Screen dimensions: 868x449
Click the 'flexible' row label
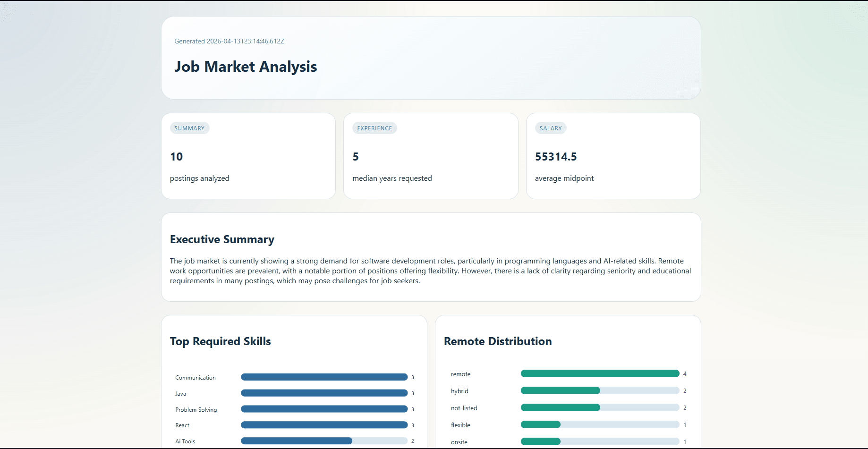[460, 425]
